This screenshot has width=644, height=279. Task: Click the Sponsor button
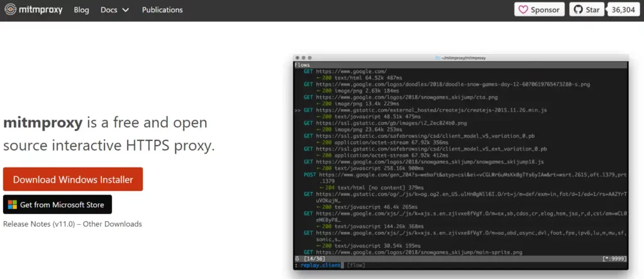[539, 10]
